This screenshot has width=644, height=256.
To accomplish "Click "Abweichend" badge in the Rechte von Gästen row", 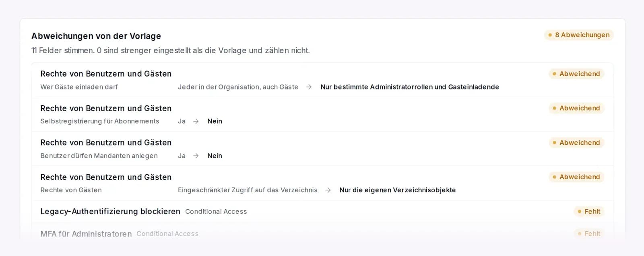I will 576,177.
